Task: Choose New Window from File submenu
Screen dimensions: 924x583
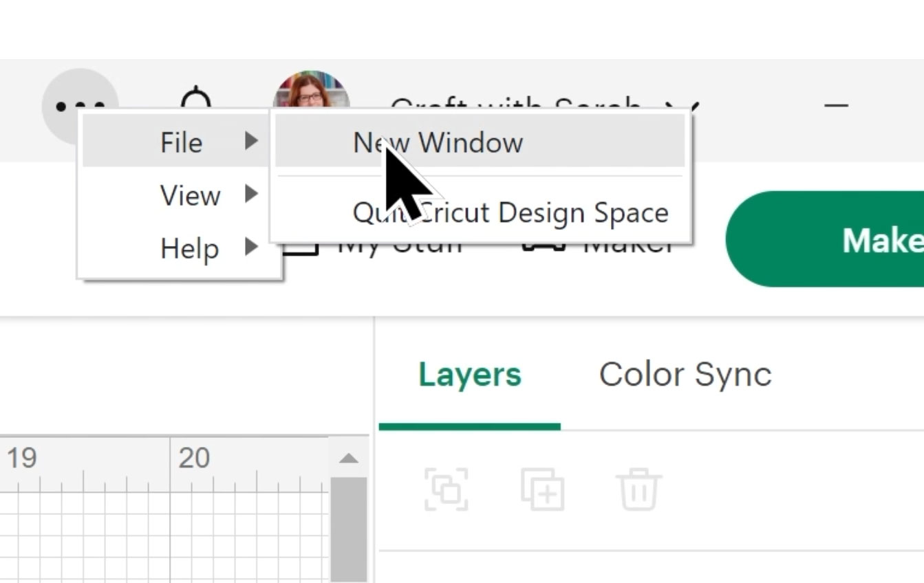Action: point(480,142)
